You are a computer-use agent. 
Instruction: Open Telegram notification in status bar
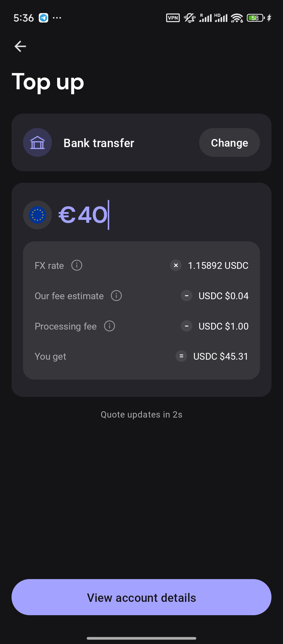[43, 18]
